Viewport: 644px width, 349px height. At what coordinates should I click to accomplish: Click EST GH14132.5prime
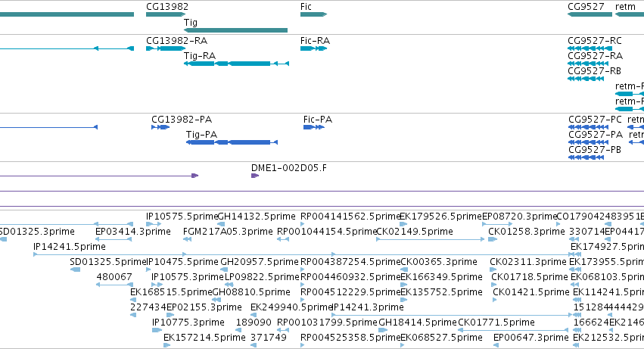coord(257,217)
